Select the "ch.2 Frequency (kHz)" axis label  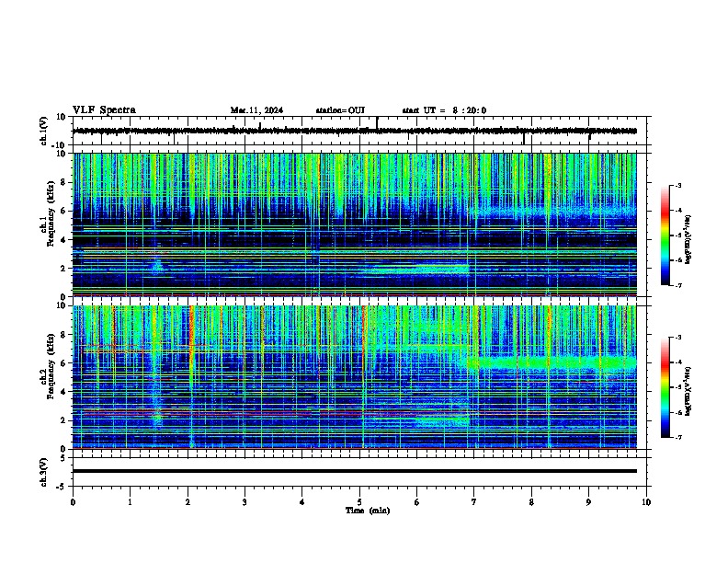point(48,366)
